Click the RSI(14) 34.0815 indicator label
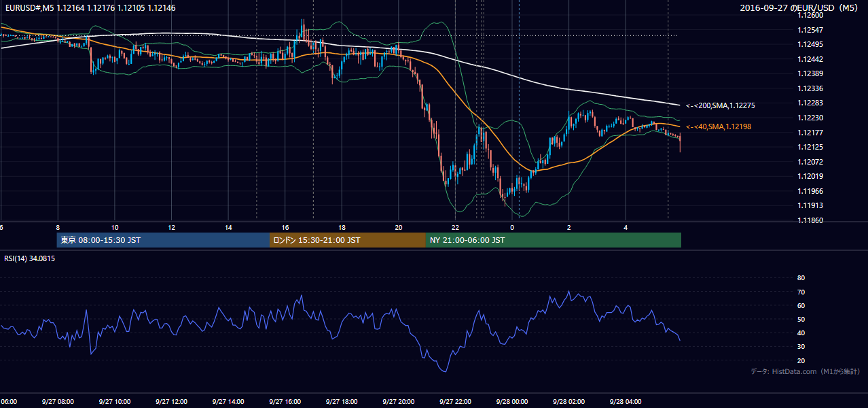Viewport: 868px width, 408px height. pos(30,258)
